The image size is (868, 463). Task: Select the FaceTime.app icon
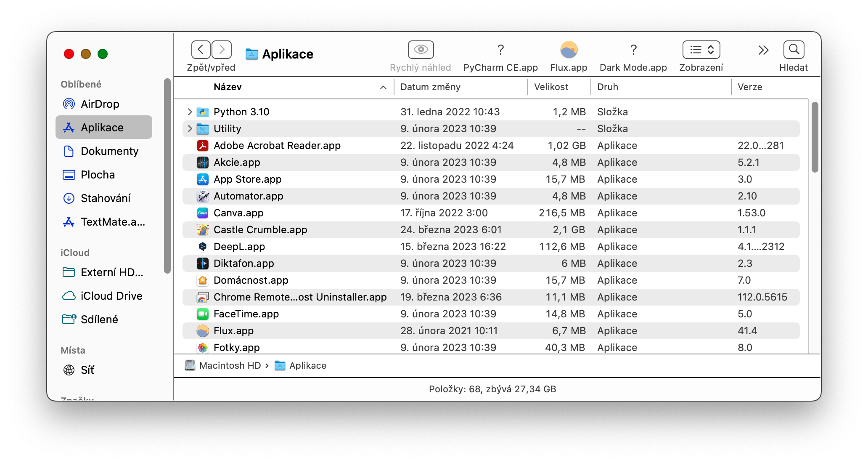[203, 314]
